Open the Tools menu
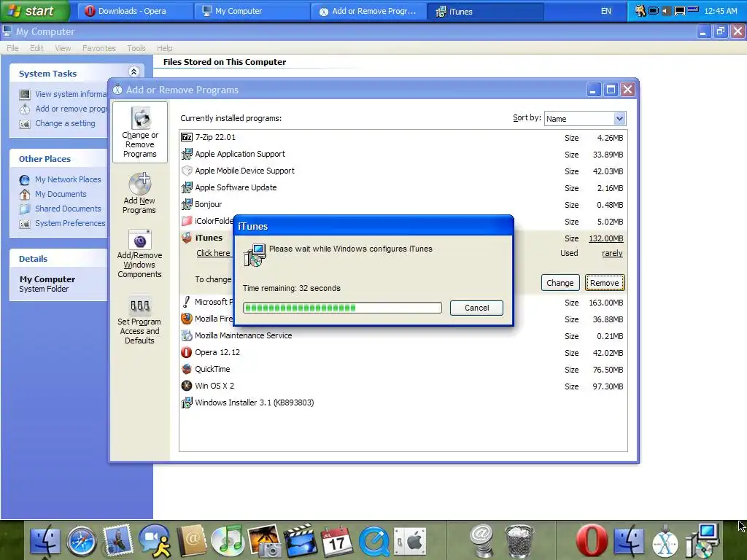Viewport: 747px width, 560px height. [x=136, y=48]
